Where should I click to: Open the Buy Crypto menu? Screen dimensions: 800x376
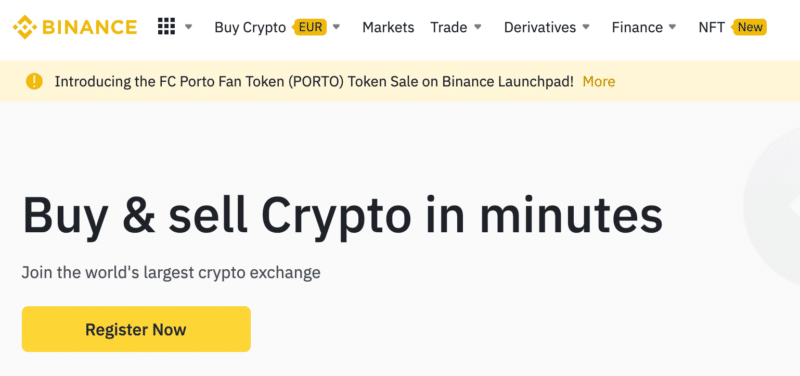(x=250, y=27)
